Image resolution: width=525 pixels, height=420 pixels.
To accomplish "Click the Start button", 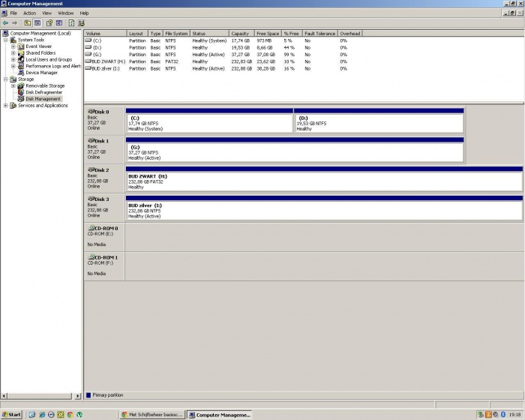I will click(x=12, y=414).
